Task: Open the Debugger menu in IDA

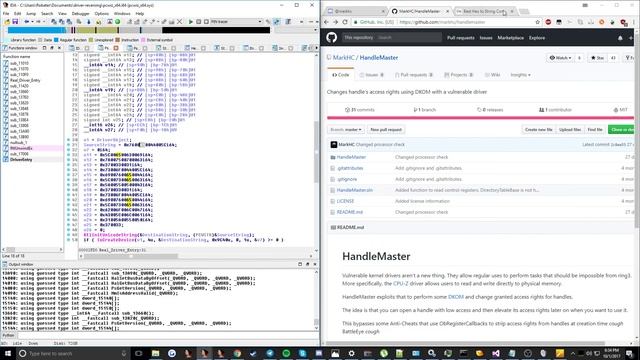Action: coord(80,13)
